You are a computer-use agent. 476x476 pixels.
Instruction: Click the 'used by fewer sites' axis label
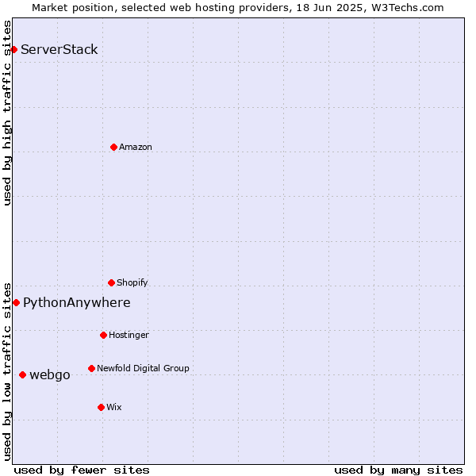coord(82,470)
